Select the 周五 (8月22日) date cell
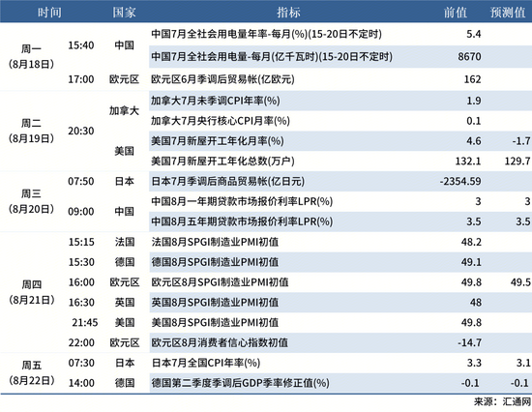The image size is (532, 412). [32, 372]
